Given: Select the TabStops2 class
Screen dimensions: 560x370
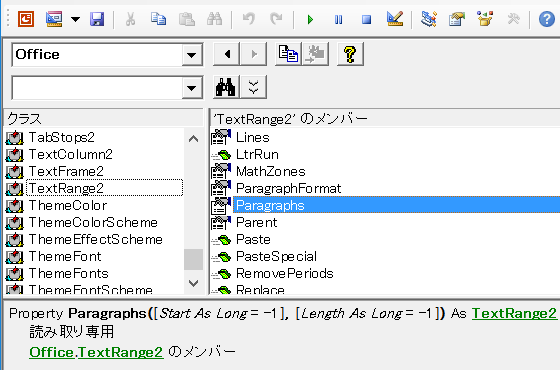Looking at the screenshot, I should tap(61, 137).
